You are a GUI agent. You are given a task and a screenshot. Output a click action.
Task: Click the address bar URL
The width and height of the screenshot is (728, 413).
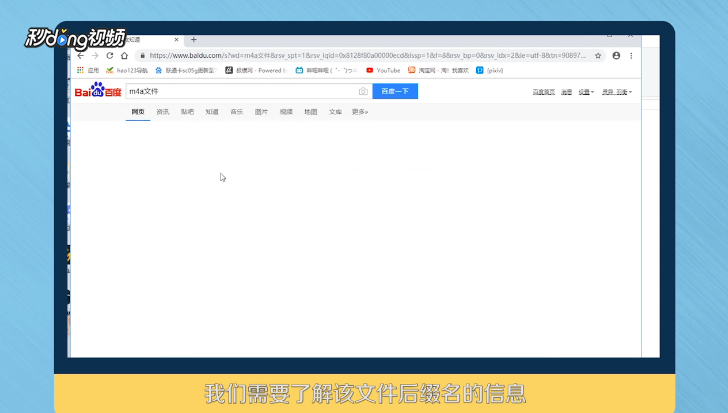(x=367, y=56)
